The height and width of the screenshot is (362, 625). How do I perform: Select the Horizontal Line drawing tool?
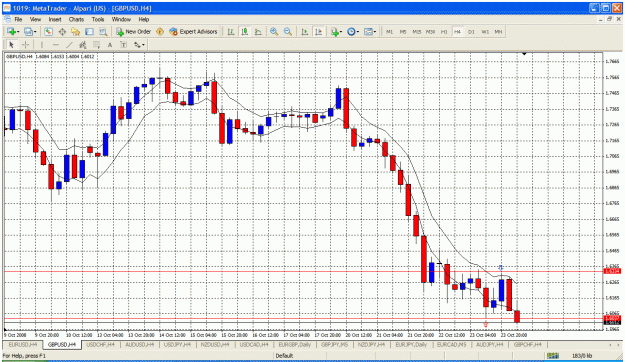tap(56, 45)
